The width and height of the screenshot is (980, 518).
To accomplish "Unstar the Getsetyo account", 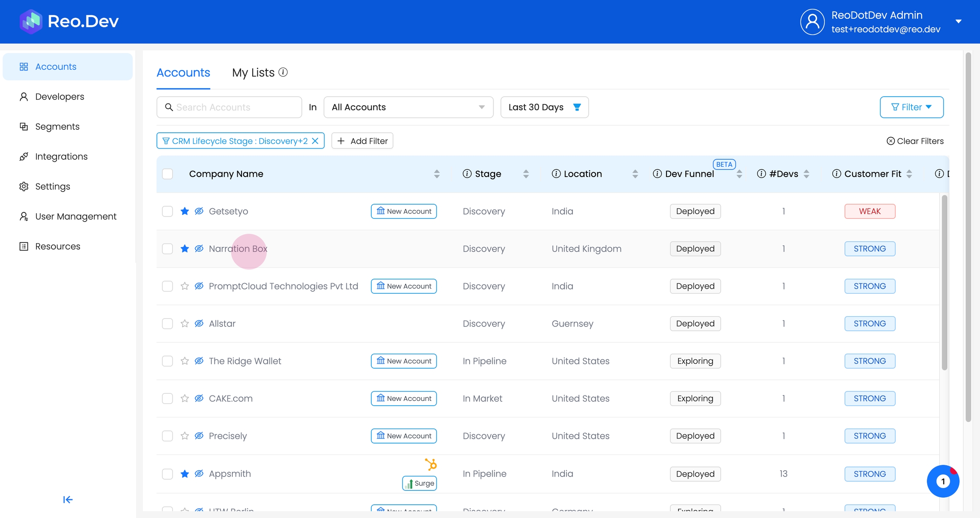I will (185, 211).
